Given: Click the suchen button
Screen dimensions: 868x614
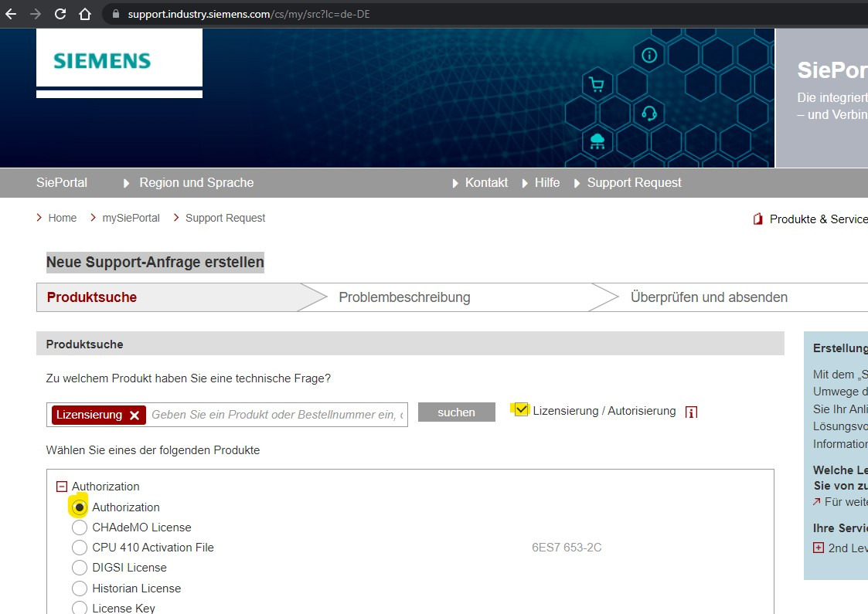Looking at the screenshot, I should tap(456, 412).
